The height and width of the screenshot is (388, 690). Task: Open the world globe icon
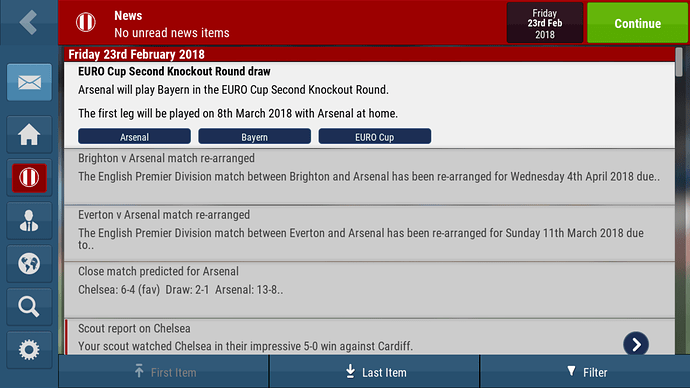coord(29,264)
